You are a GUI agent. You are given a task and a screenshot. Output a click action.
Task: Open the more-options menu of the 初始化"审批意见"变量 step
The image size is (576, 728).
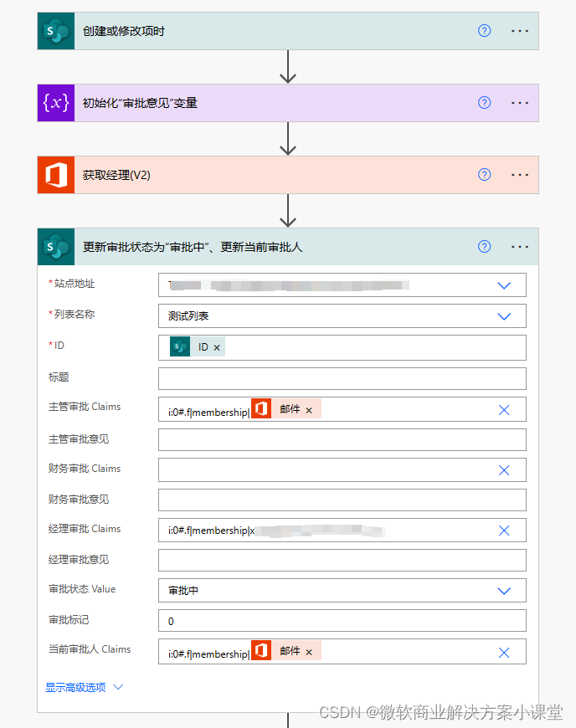pyautogui.click(x=520, y=103)
